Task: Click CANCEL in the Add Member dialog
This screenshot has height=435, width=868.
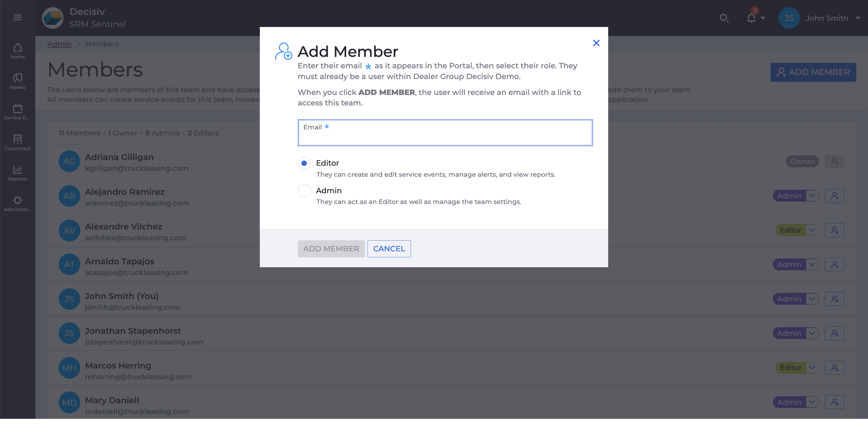Action: pyautogui.click(x=389, y=249)
